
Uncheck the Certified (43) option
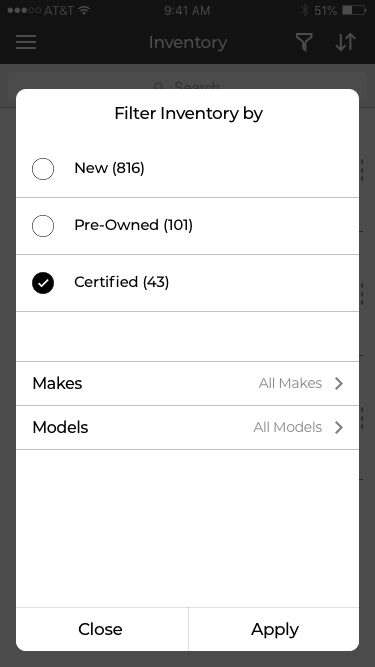(43, 283)
